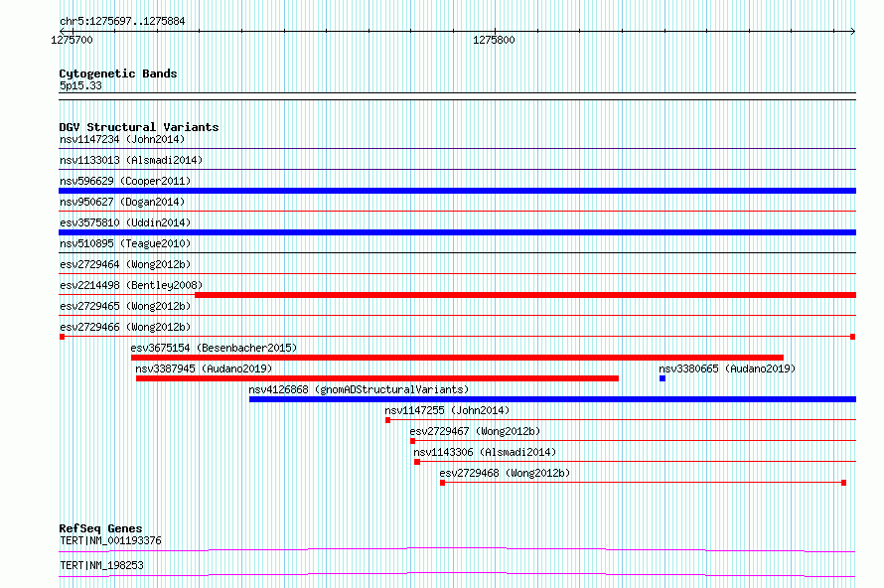Click the thick blue nsv596629 bar
Viewport: 884px width, 588px height.
coord(457,191)
